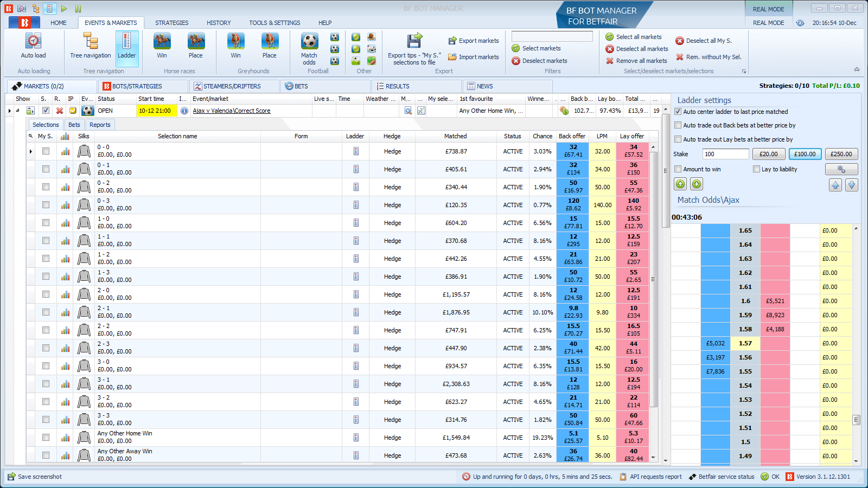Click the Export markets icon
The image size is (868, 488).
click(452, 41)
